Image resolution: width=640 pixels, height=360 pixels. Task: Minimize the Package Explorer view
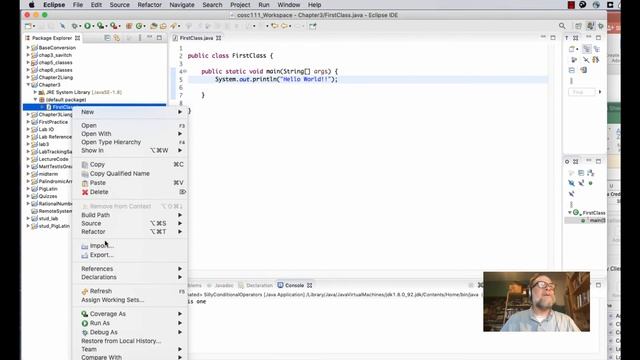[149, 38]
